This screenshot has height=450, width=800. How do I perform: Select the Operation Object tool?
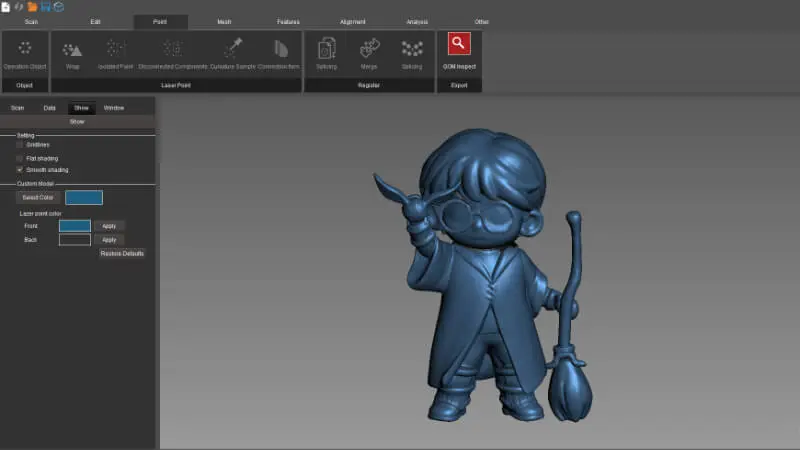coord(24,55)
